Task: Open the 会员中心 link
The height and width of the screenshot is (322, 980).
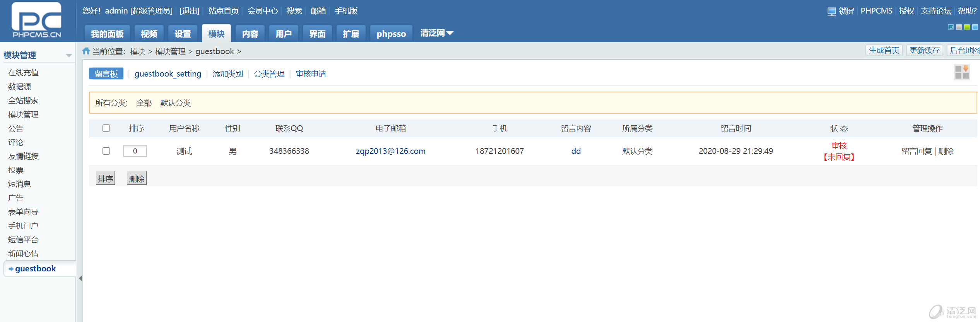Action: (x=263, y=11)
